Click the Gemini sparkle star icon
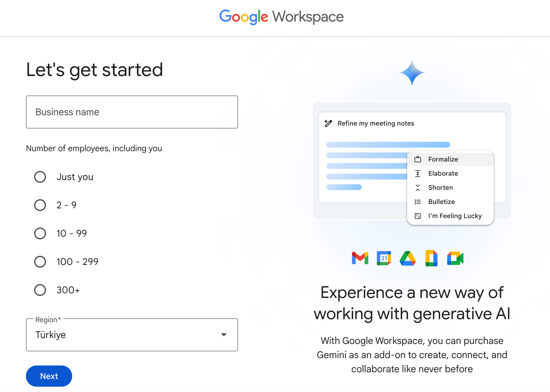Screen dimensions: 550x392 click(x=412, y=73)
